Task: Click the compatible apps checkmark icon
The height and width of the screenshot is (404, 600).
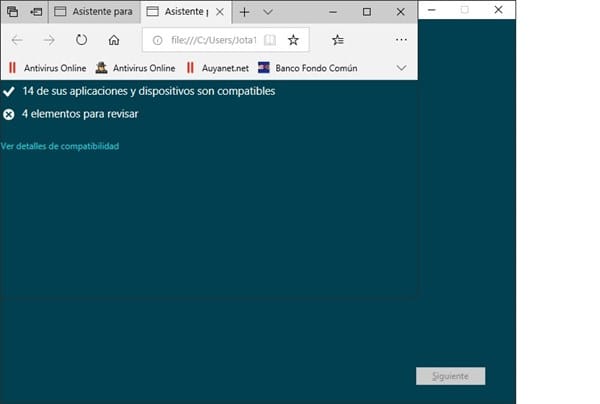Action: point(8,91)
